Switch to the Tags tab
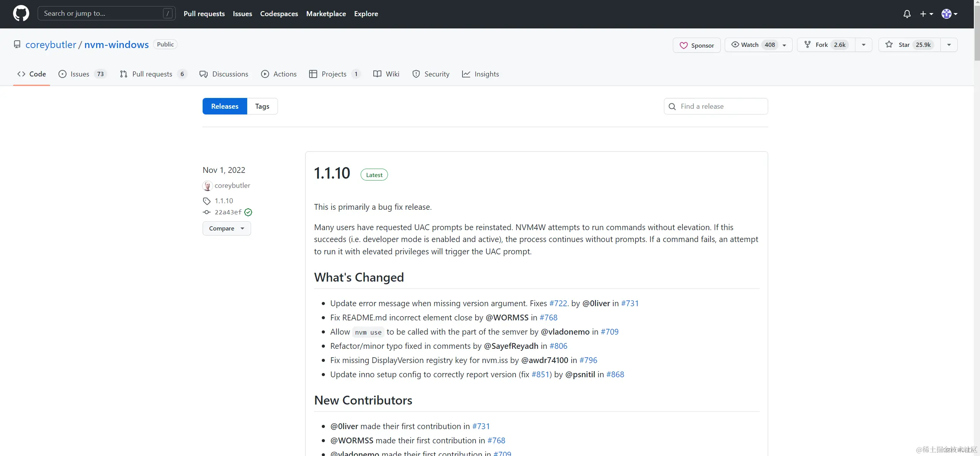Image resolution: width=980 pixels, height=456 pixels. pos(262,106)
